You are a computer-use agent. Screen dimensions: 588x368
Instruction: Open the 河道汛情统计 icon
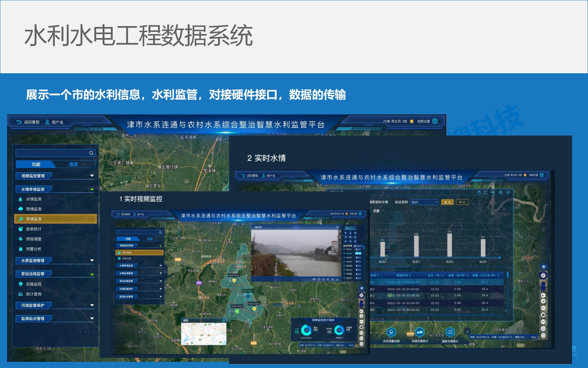[x=420, y=332]
